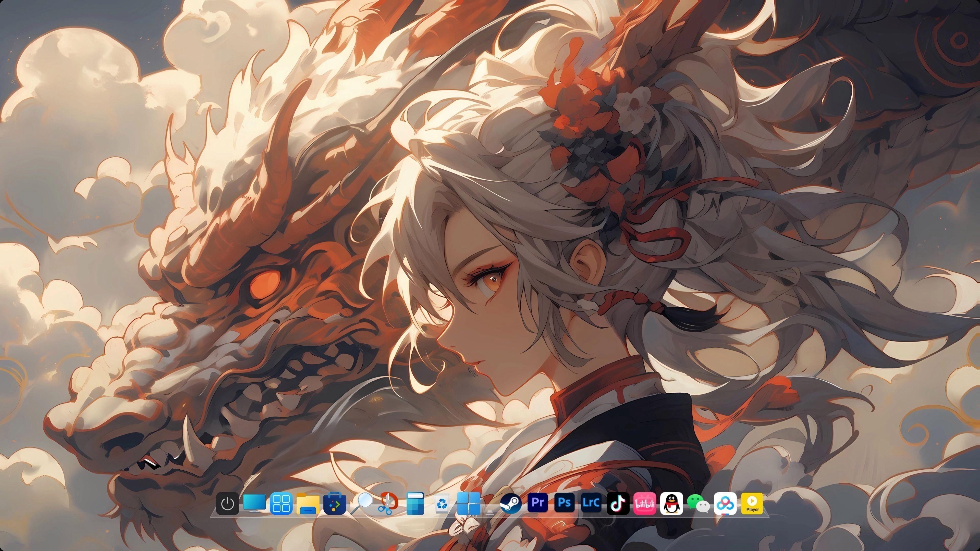Open QQ penguin icon in the dock
The width and height of the screenshot is (980, 551).
[x=672, y=504]
